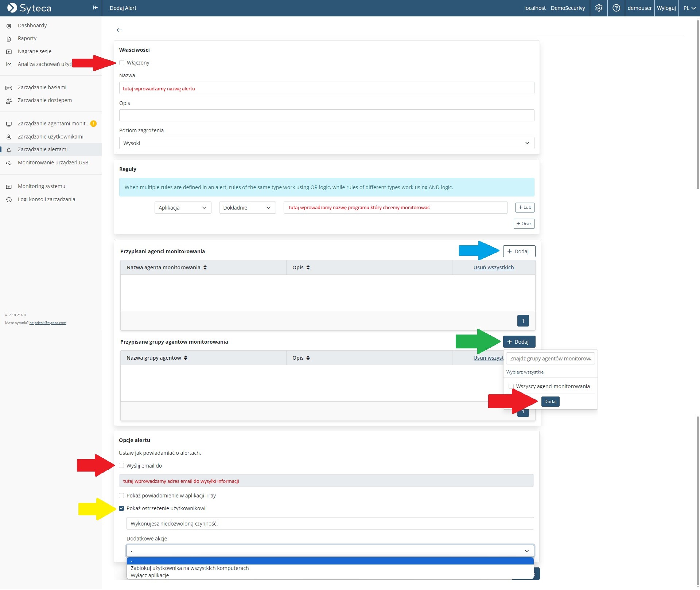Collapse the sidebar with the arrow icon
This screenshot has height=590, width=700.
[x=95, y=8]
